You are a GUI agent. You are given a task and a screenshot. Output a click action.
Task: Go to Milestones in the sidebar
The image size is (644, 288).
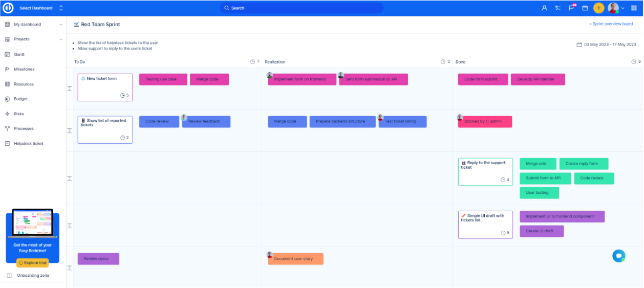(x=24, y=69)
